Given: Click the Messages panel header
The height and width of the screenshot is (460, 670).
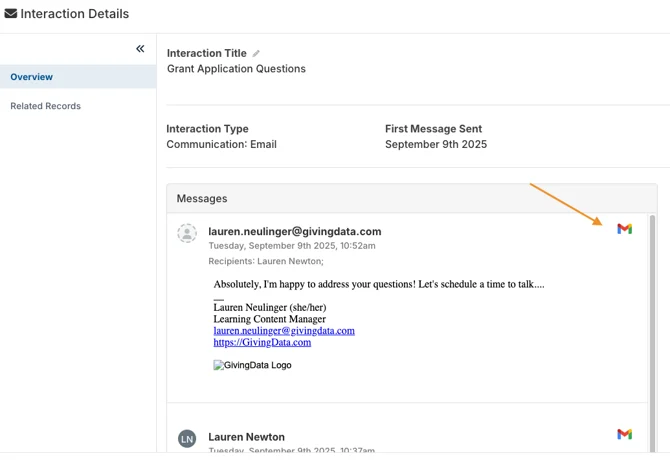Looking at the screenshot, I should [412, 199].
